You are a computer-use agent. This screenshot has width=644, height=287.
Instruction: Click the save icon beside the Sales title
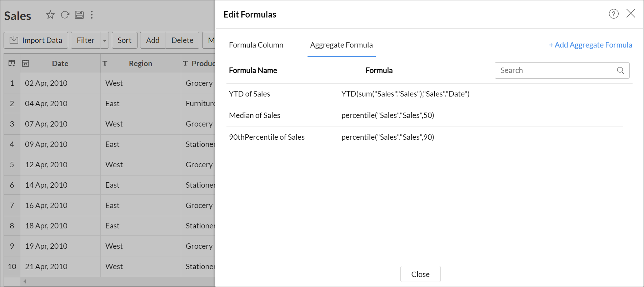pyautogui.click(x=79, y=15)
